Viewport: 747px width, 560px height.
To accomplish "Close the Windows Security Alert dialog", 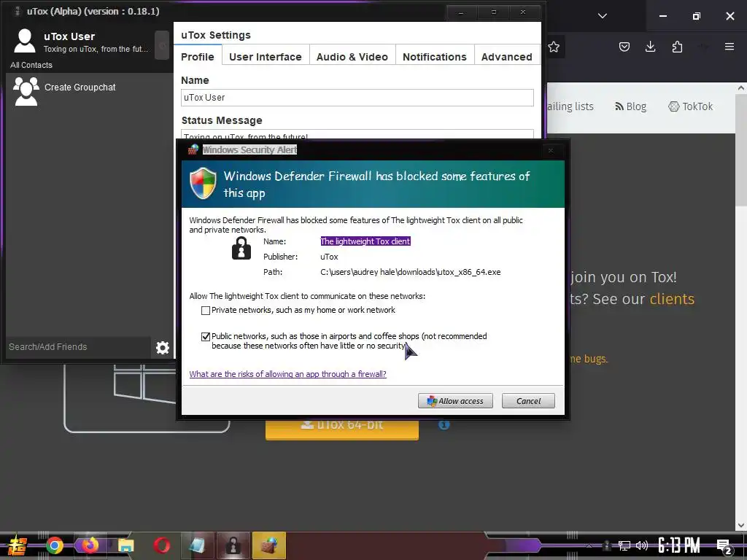I will (551, 150).
